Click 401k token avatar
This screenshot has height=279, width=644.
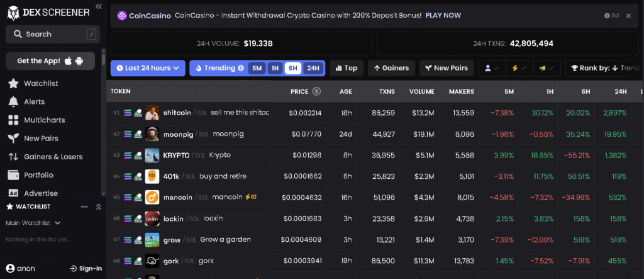(152, 176)
